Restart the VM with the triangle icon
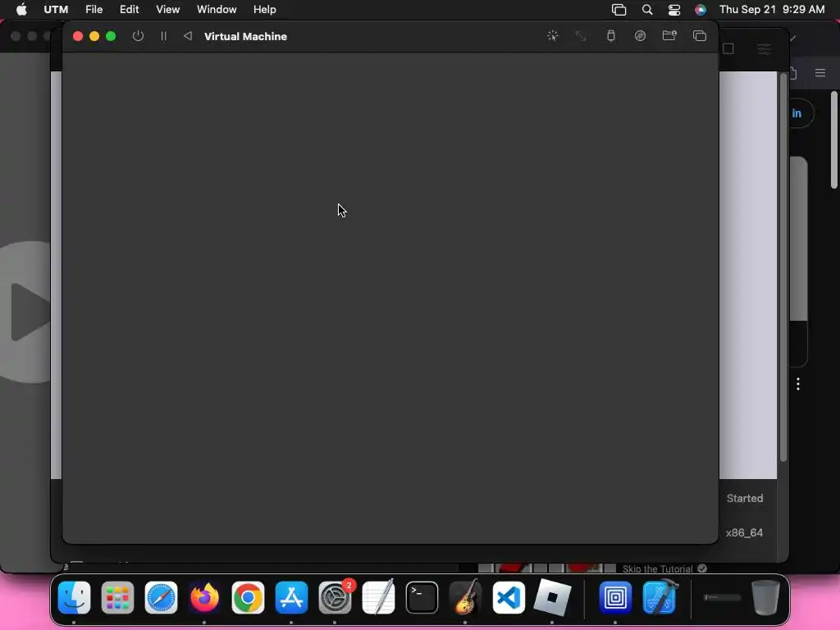The width and height of the screenshot is (840, 630). 188,36
